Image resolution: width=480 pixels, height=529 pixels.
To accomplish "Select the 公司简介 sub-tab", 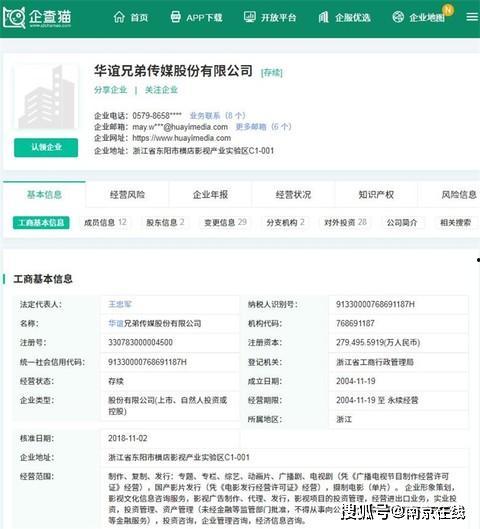I will point(402,223).
